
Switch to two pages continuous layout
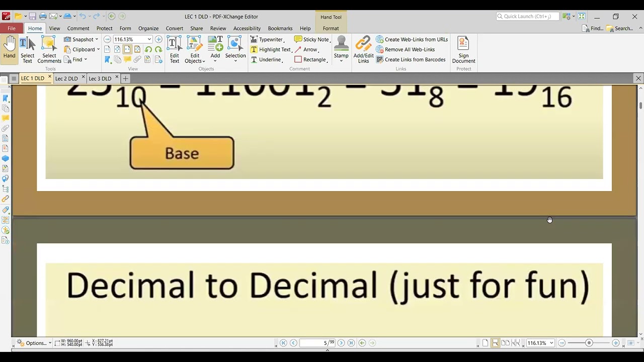coord(515,343)
